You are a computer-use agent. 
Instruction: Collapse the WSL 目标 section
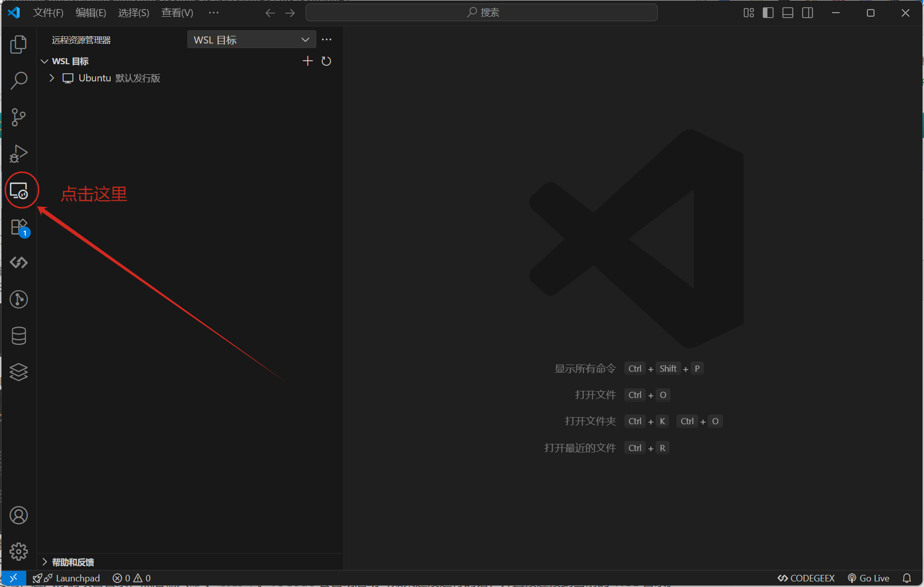pyautogui.click(x=44, y=61)
